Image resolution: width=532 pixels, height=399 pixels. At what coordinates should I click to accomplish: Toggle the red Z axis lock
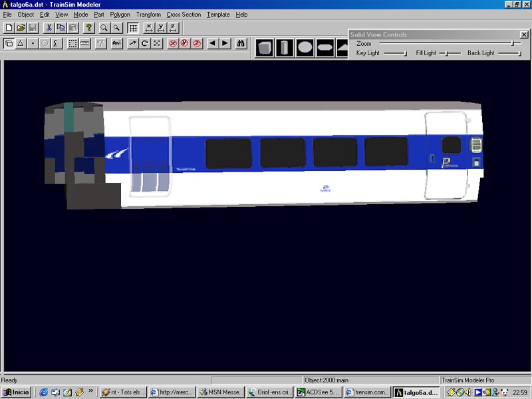click(197, 43)
